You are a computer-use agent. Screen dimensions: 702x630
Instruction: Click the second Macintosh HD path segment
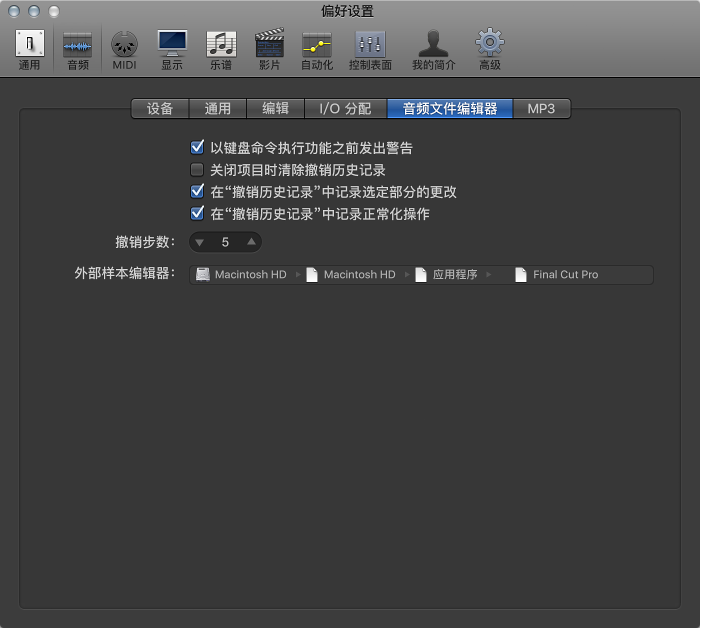[x=351, y=275]
